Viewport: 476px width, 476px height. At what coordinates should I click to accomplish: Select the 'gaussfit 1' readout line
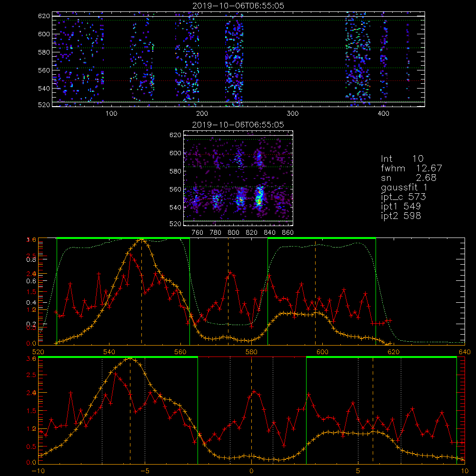(x=404, y=188)
